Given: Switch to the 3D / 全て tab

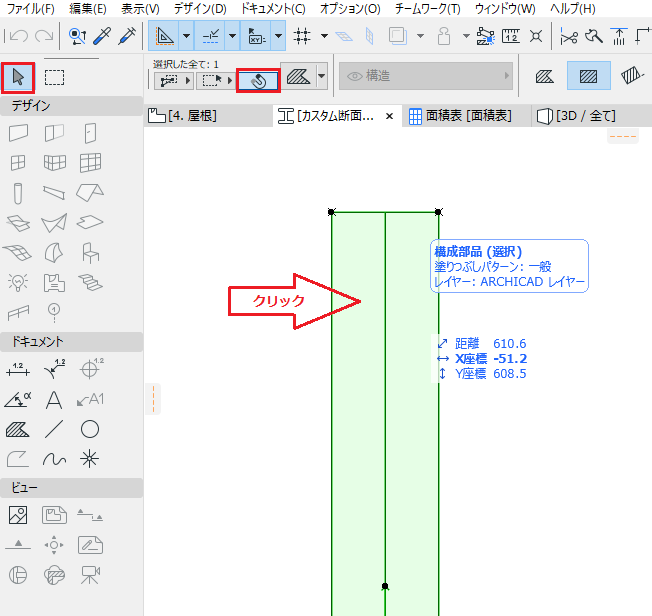Looking at the screenshot, I should 576,116.
